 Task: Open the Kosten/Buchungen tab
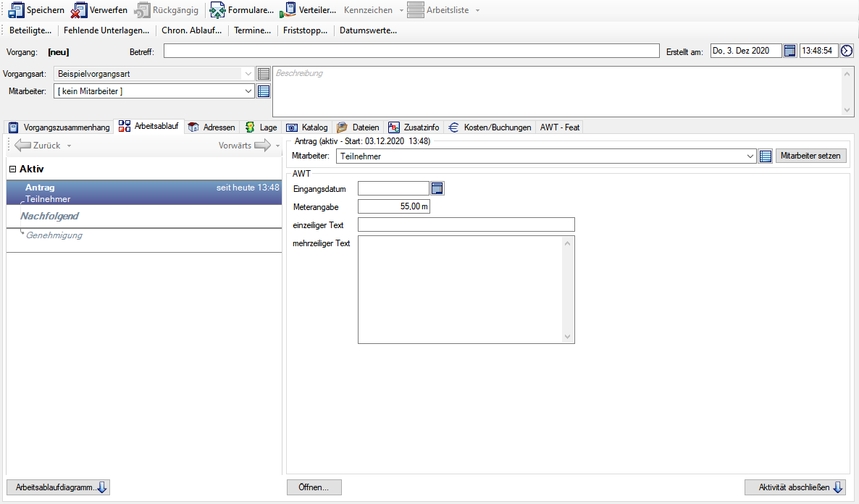(490, 127)
